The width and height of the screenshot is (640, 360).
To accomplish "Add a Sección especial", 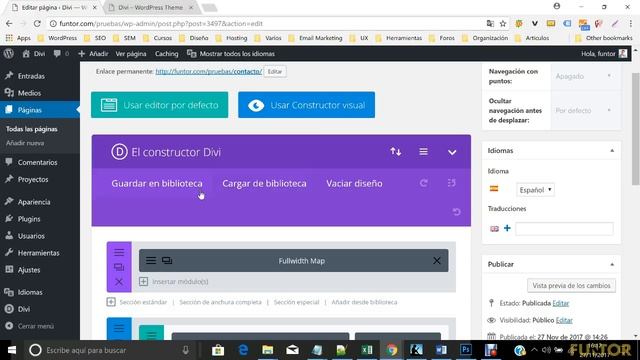I will (x=296, y=302).
